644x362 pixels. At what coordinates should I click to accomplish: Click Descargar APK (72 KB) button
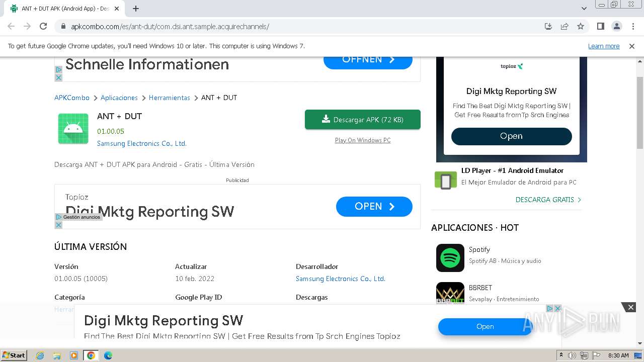363,120
